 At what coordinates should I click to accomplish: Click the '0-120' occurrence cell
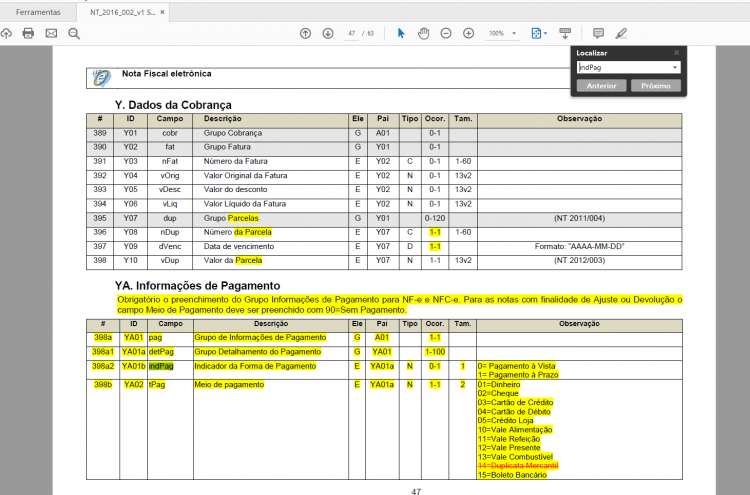[x=435, y=218]
